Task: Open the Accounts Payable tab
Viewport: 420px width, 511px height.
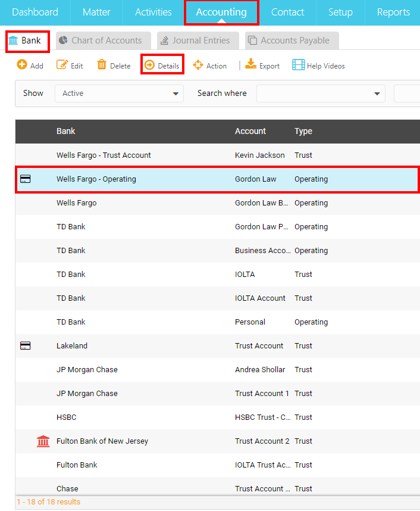Action: (x=292, y=40)
